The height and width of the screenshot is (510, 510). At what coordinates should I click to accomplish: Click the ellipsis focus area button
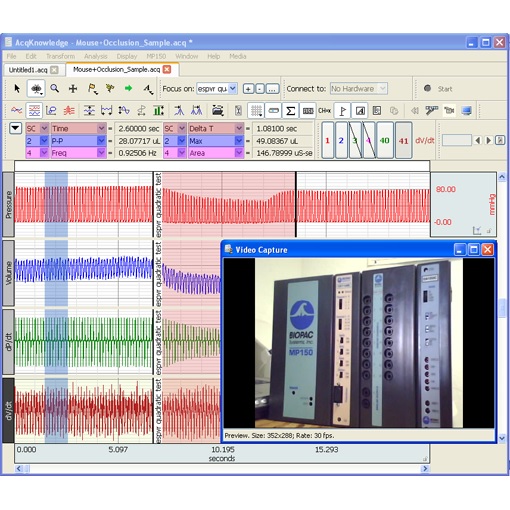[272, 89]
